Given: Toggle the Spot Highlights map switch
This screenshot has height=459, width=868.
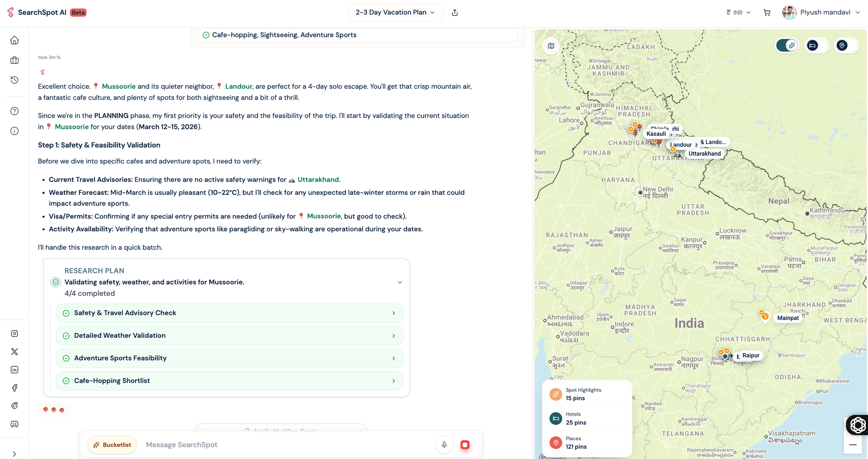Looking at the screenshot, I should (787, 46).
